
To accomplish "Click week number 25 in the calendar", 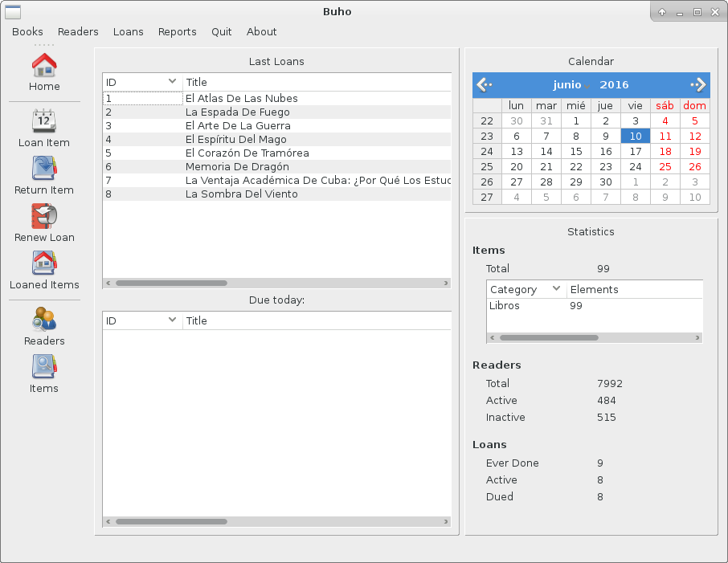I will point(487,166).
